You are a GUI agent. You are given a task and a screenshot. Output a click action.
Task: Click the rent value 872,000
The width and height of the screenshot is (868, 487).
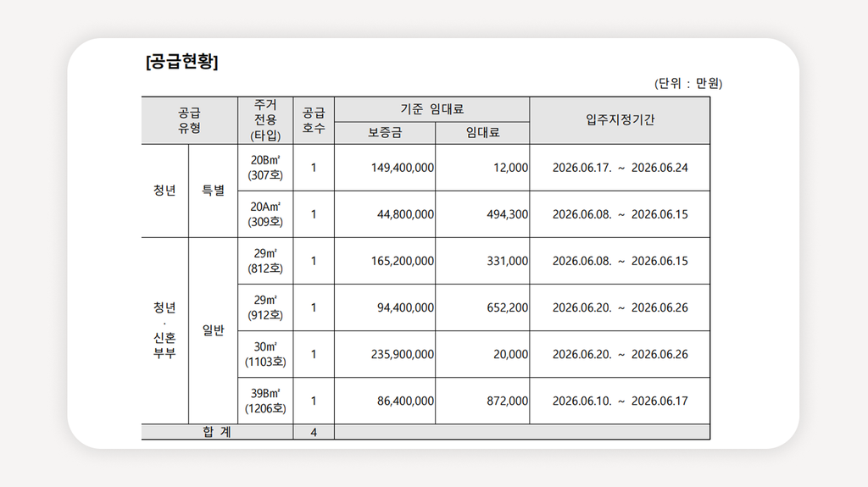pyautogui.click(x=507, y=401)
